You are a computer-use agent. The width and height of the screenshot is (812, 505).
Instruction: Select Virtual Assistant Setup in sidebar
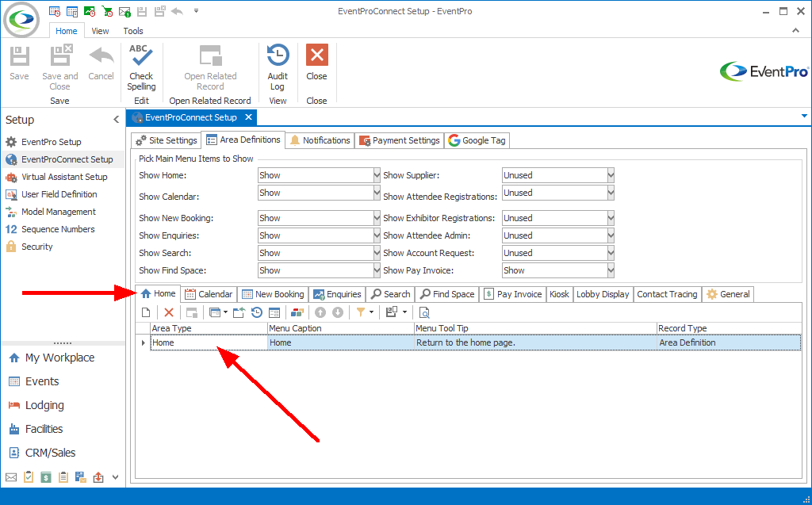(64, 177)
